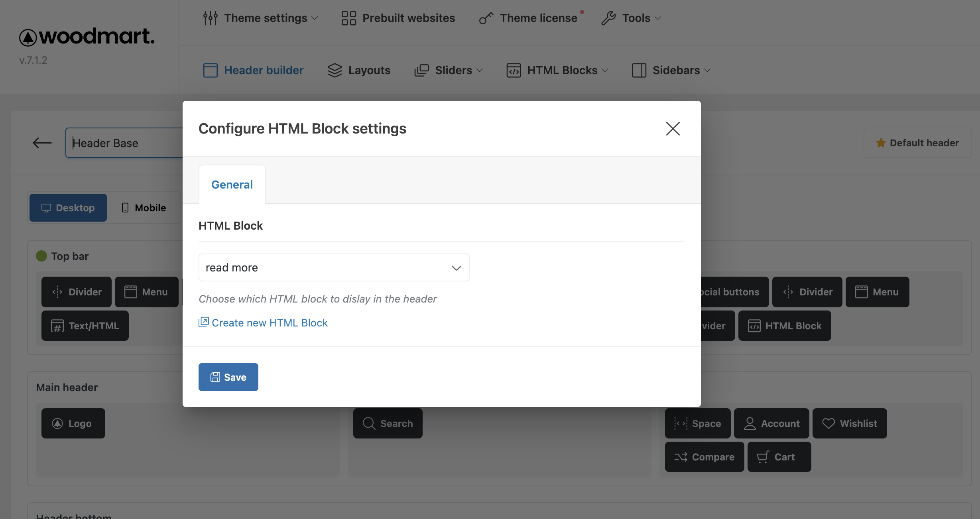
Task: Switch to Mobile view
Action: 144,208
